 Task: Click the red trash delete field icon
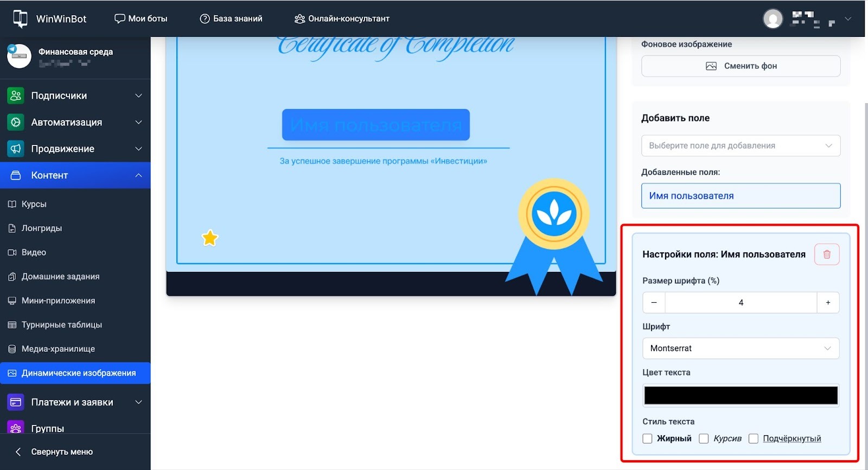pyautogui.click(x=826, y=255)
